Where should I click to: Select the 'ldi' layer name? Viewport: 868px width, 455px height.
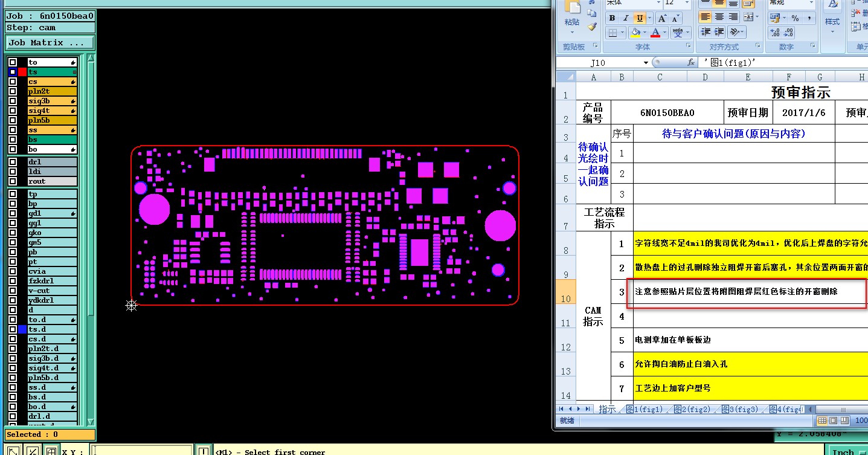(x=52, y=172)
